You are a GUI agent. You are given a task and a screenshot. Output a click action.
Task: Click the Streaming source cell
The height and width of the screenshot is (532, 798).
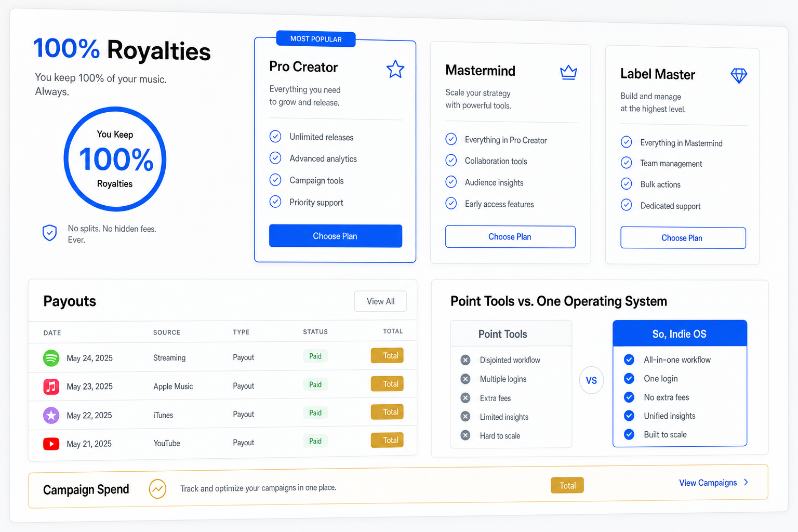click(169, 358)
